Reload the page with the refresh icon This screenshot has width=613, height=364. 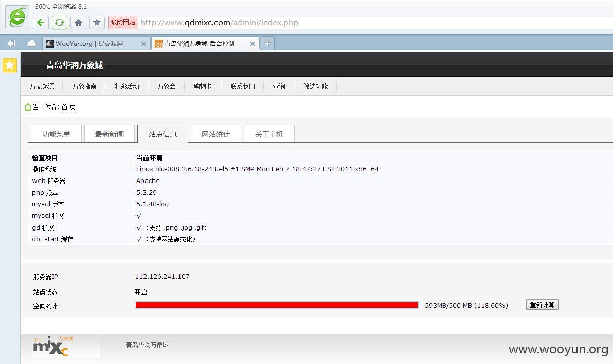click(x=59, y=22)
